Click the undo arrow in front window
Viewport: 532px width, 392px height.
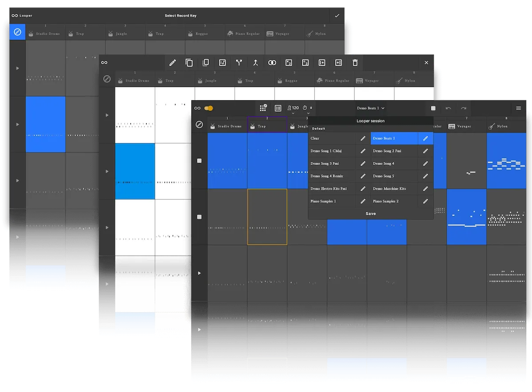point(449,108)
